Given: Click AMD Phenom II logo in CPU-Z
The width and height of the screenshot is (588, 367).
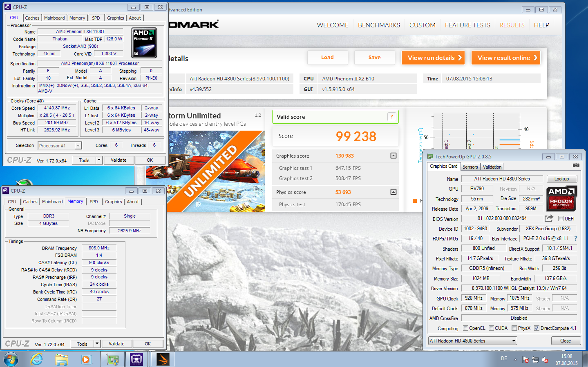Looking at the screenshot, I should 144,42.
